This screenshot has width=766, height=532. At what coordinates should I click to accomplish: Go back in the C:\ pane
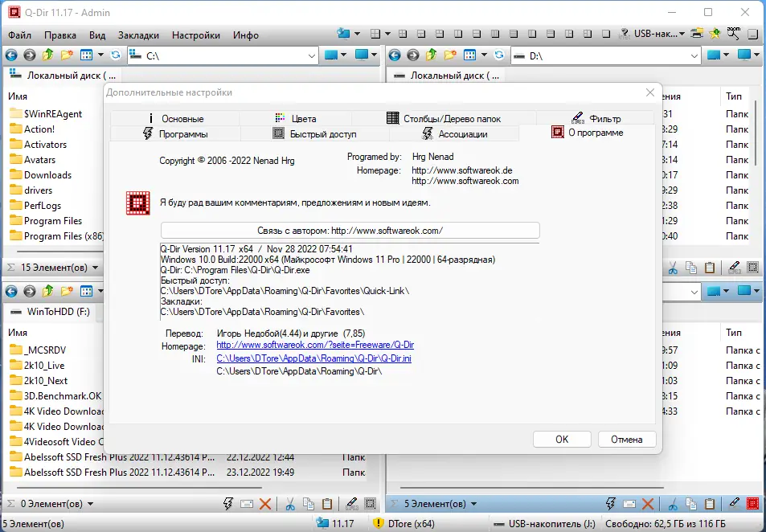(11, 55)
